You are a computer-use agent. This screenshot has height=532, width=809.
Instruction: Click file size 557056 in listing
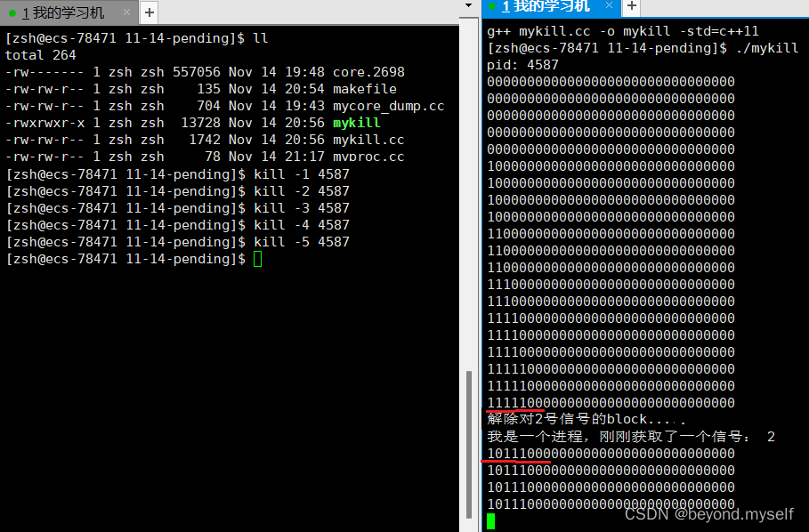(x=197, y=72)
